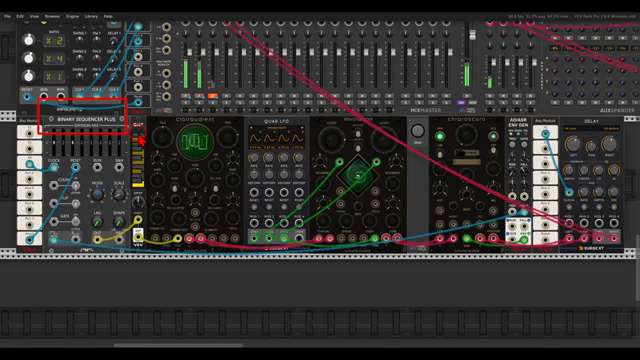Click Quad LFO next mode arrow
The width and height of the screenshot is (640, 360).
click(x=302, y=128)
